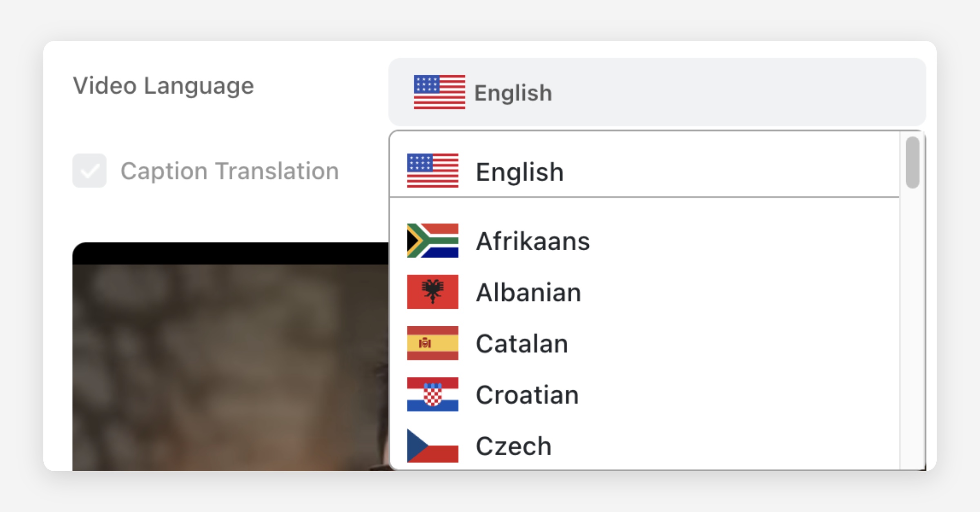980x512 pixels.
Task: Click the Video Language label
Action: coord(163,86)
